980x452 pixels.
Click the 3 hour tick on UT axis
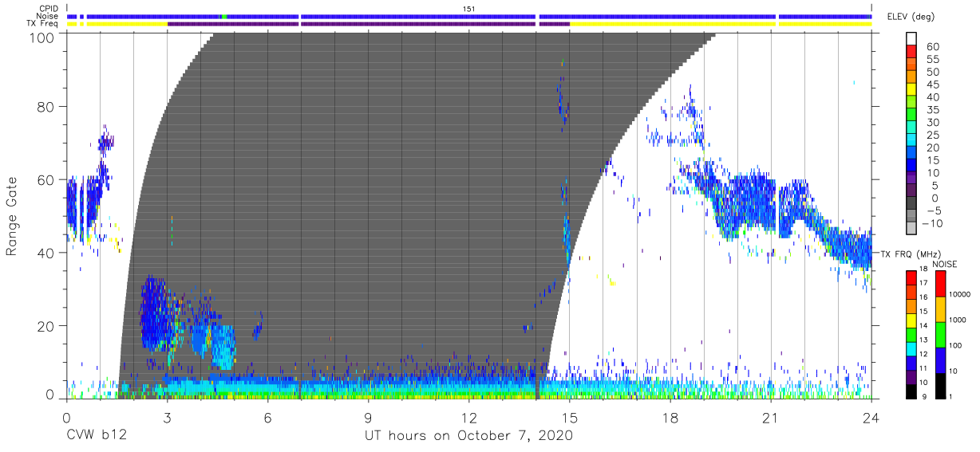tap(167, 417)
